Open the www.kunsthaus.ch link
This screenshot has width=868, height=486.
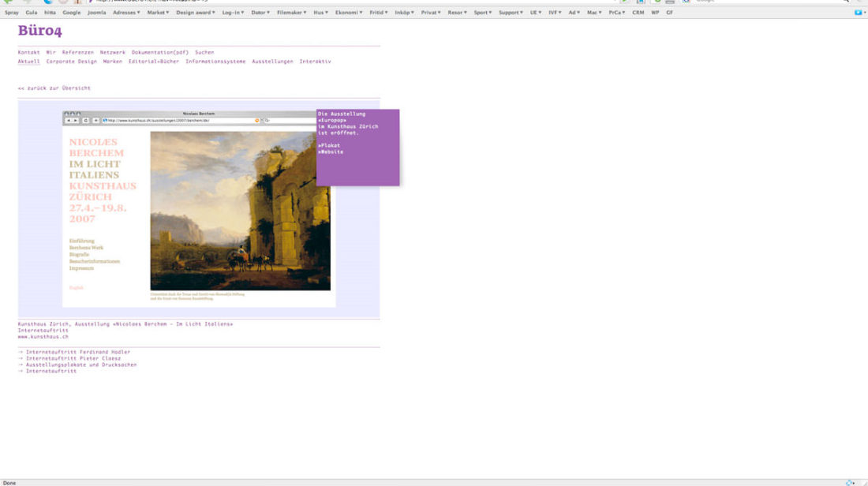[43, 337]
